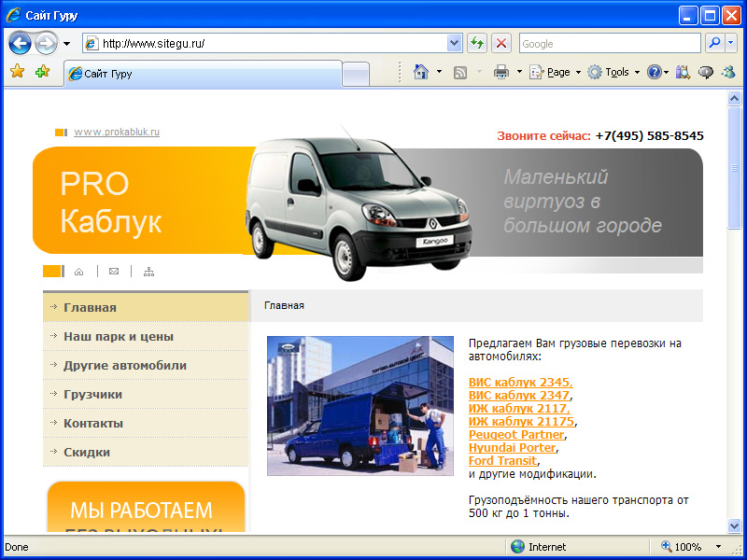
Task: Open the Другие автомобили menu item
Action: [146, 365]
